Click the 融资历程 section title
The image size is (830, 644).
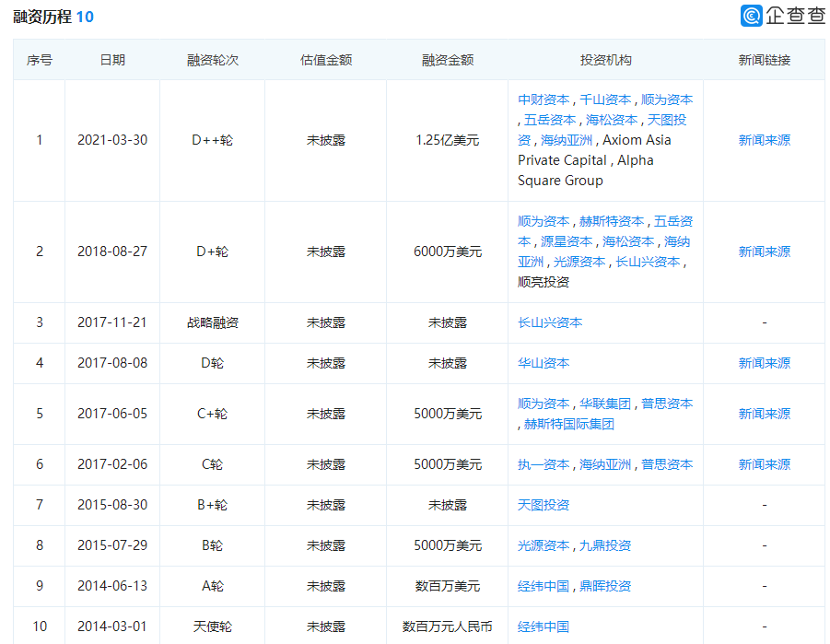pos(42,17)
